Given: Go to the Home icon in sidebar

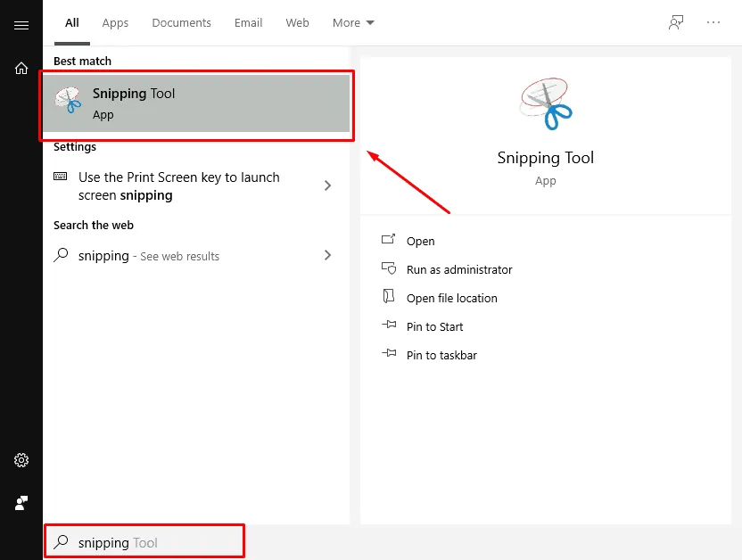Looking at the screenshot, I should point(21,68).
